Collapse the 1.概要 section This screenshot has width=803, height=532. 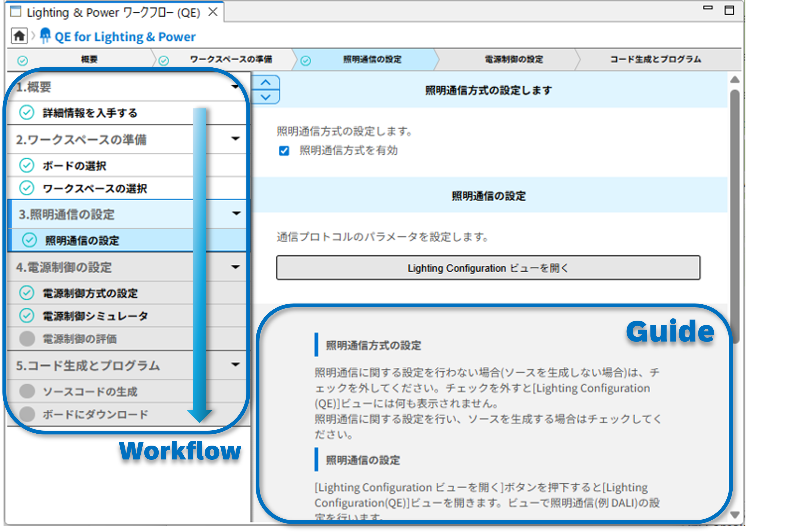235,87
